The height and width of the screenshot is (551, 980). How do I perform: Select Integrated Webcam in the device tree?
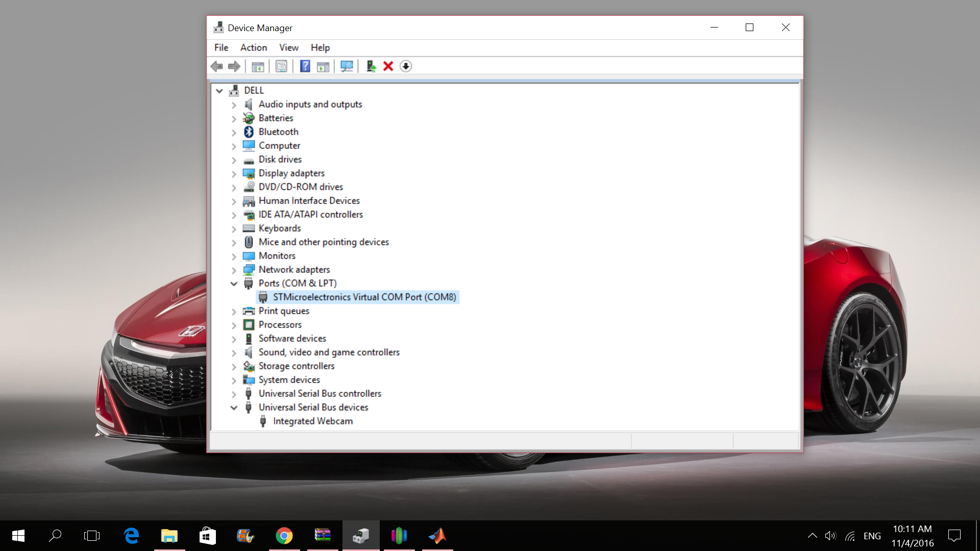point(312,421)
